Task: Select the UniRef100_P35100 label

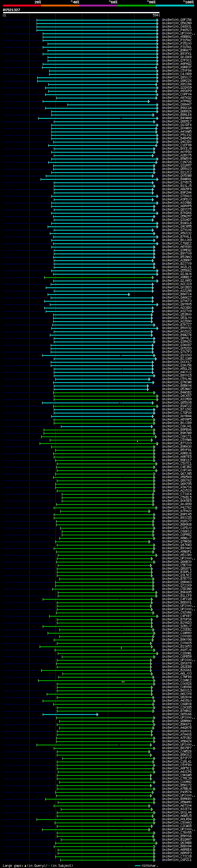Action: [x=177, y=43]
